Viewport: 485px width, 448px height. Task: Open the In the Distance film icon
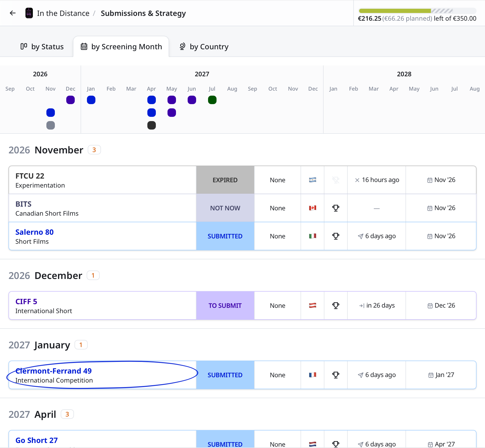29,13
